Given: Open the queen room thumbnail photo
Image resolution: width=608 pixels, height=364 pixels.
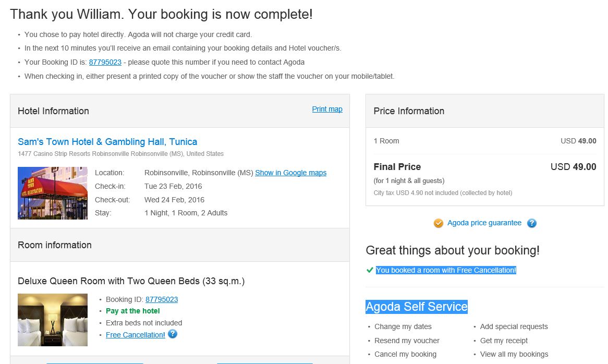Looking at the screenshot, I should click(53, 320).
